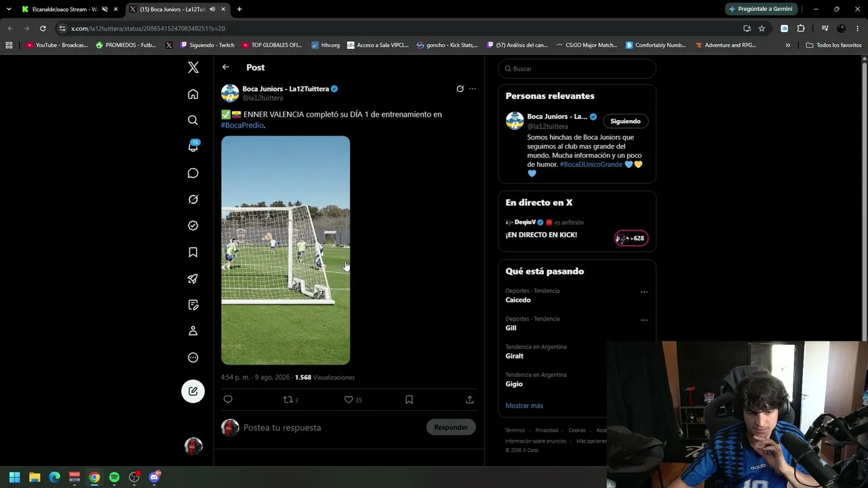Mute audio on the Boca Juniors tab
The image size is (868, 488).
pos(212,9)
